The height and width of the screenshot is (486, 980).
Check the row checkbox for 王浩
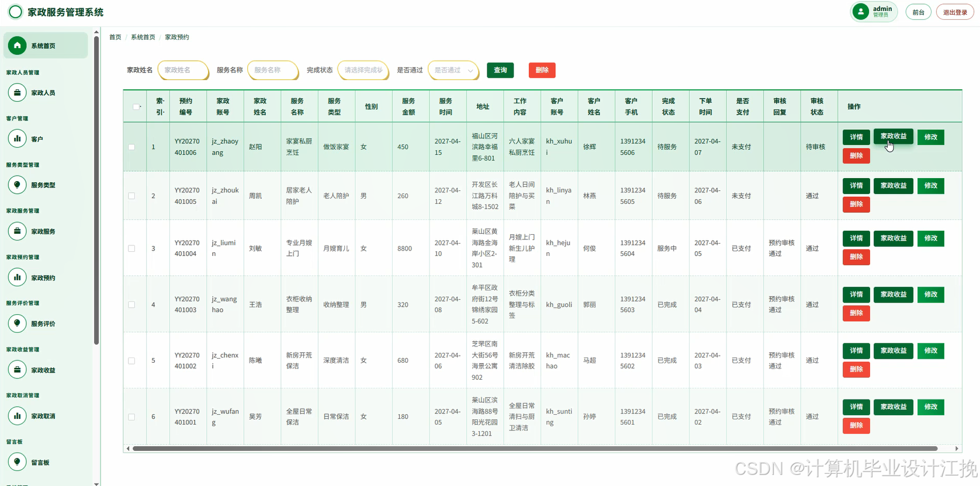(x=131, y=305)
